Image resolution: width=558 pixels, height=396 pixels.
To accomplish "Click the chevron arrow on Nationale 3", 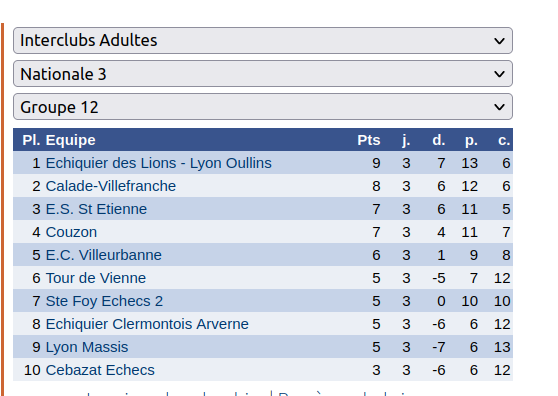I will (499, 74).
